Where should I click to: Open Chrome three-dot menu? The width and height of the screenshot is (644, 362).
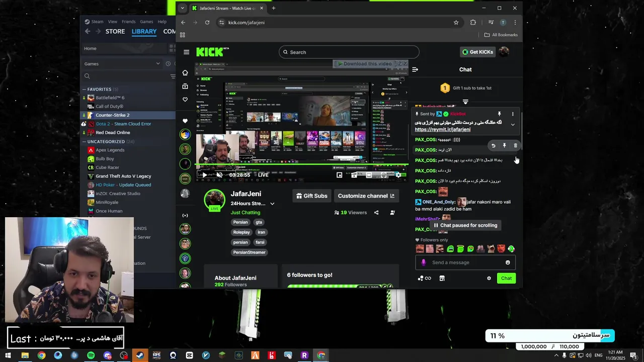pos(515,23)
